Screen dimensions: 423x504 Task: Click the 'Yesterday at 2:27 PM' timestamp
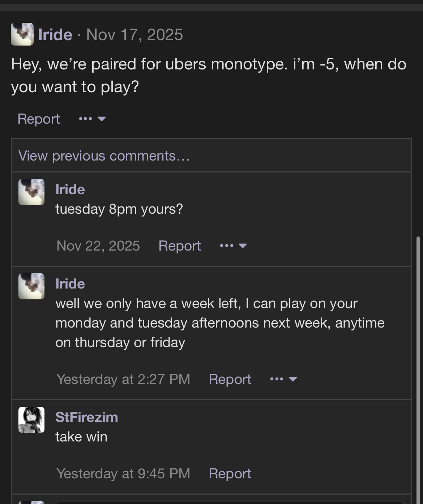tap(123, 379)
